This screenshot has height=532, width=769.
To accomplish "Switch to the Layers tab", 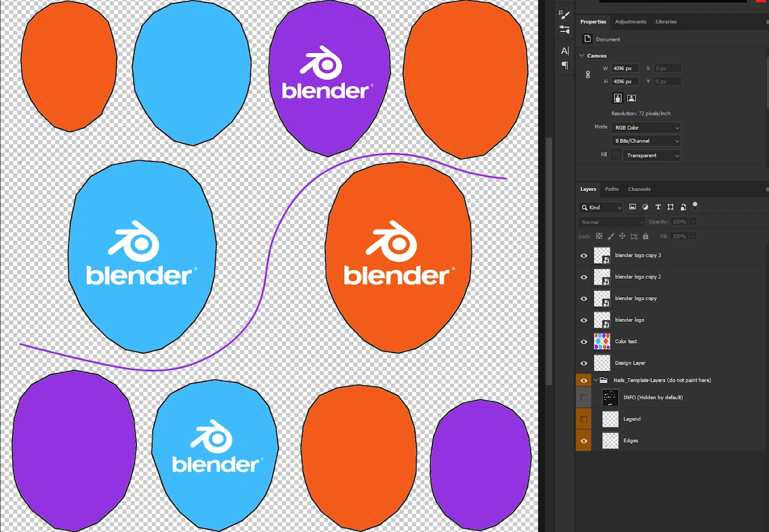I will pos(588,189).
